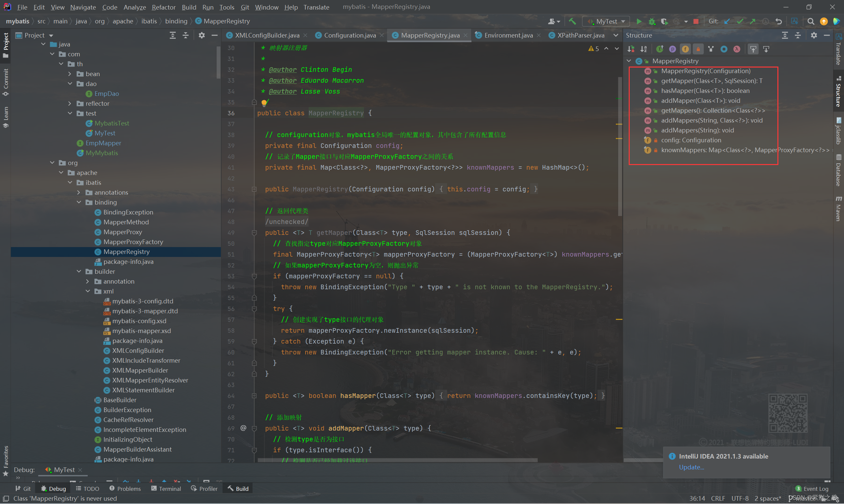This screenshot has width=844, height=504.
Task: Start debugging with the green bug icon
Action: click(x=651, y=21)
